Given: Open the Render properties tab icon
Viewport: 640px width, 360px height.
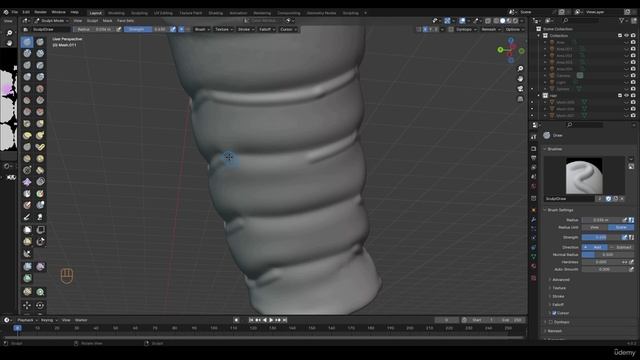Looking at the screenshot, I should pyautogui.click(x=533, y=149).
